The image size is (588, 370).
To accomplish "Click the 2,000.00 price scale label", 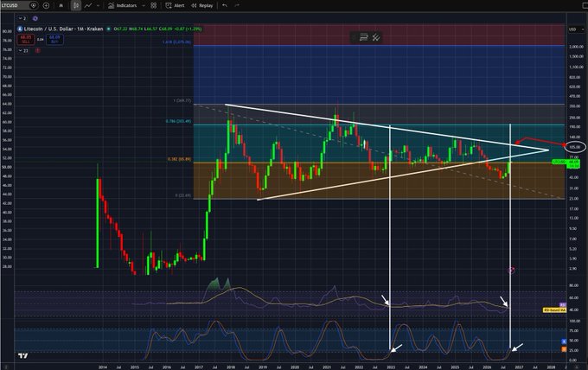I will pos(576,47).
